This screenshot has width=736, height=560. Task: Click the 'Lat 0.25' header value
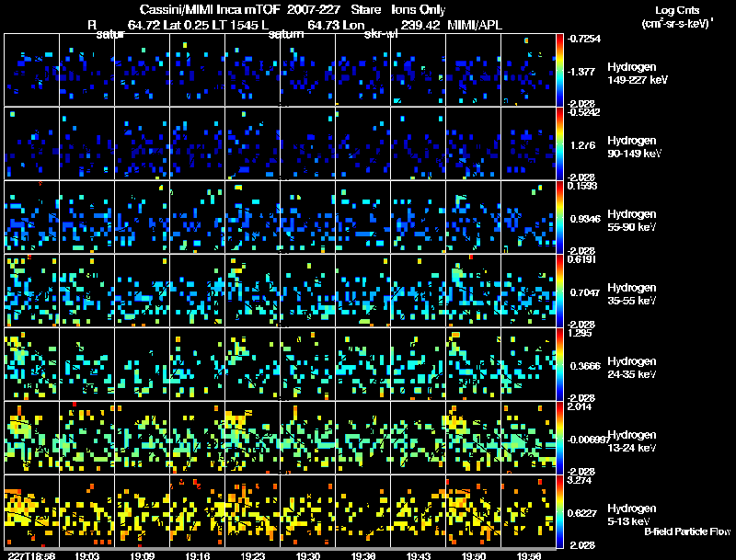point(186,26)
